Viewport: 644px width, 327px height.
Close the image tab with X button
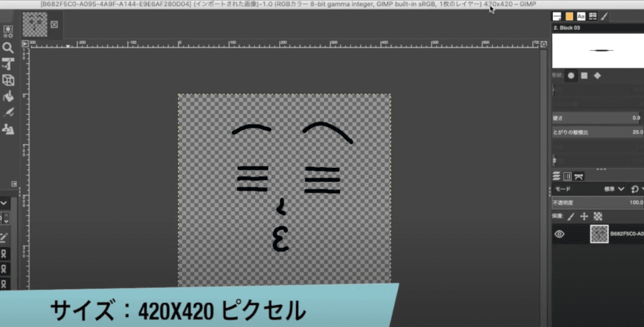(x=53, y=25)
